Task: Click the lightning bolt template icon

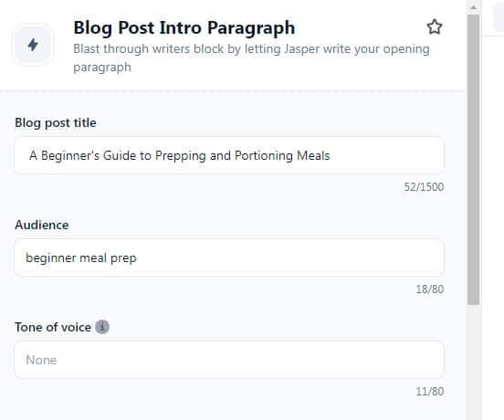Action: pos(33,45)
